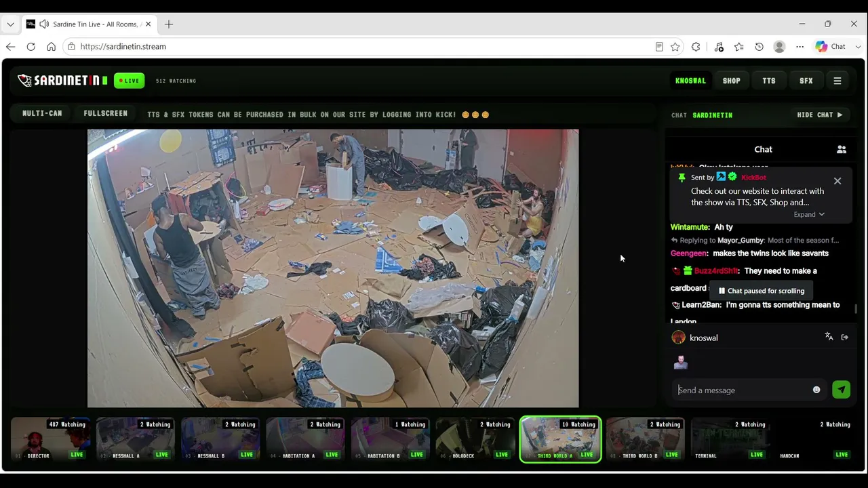Click the Sardine Tin logo

(62, 81)
